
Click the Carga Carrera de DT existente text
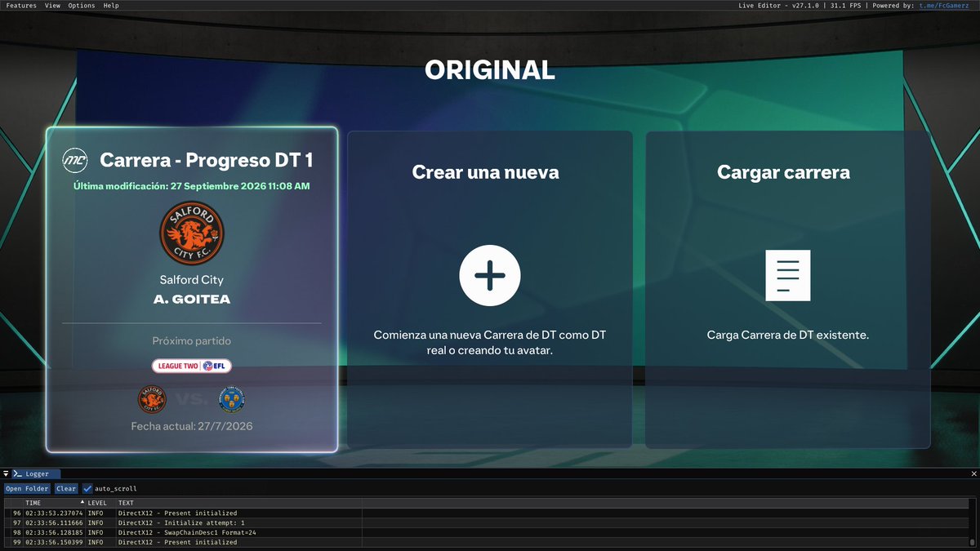[x=788, y=335]
